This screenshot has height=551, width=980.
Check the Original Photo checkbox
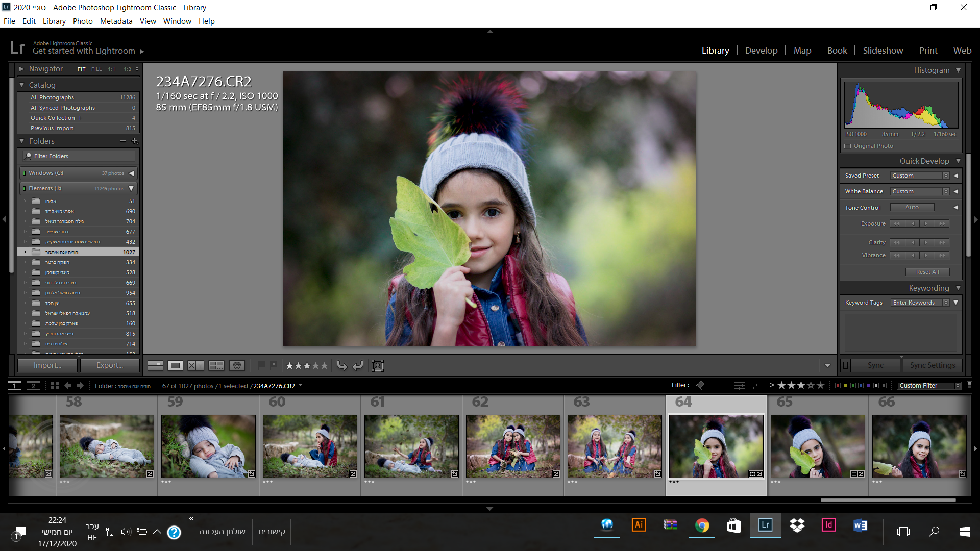coord(848,146)
